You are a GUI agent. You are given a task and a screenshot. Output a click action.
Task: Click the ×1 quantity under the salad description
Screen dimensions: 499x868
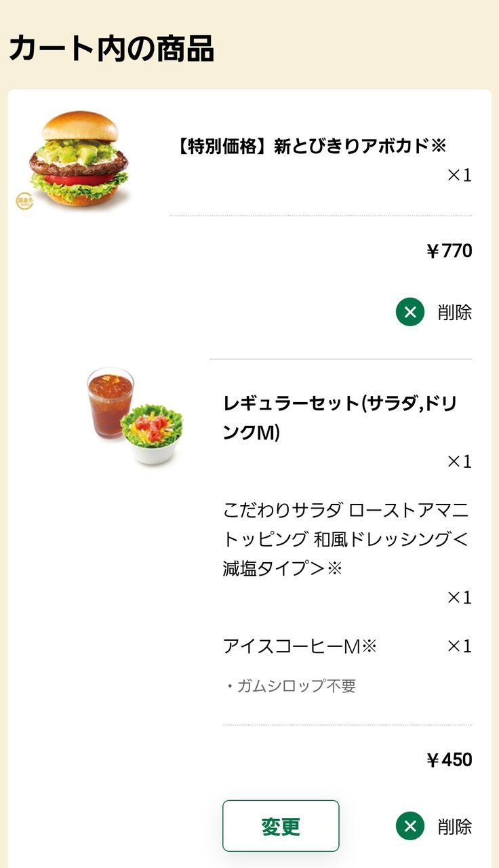point(459,597)
